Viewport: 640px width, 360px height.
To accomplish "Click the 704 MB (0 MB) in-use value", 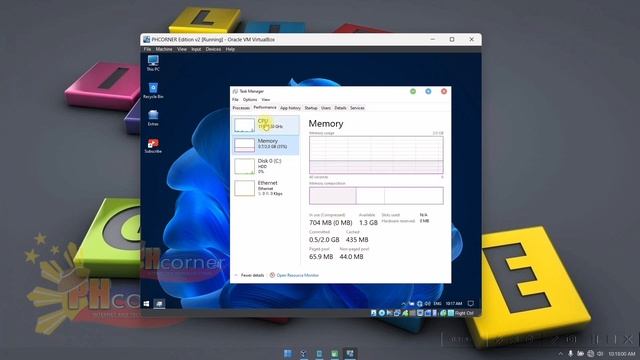I will (x=331, y=222).
